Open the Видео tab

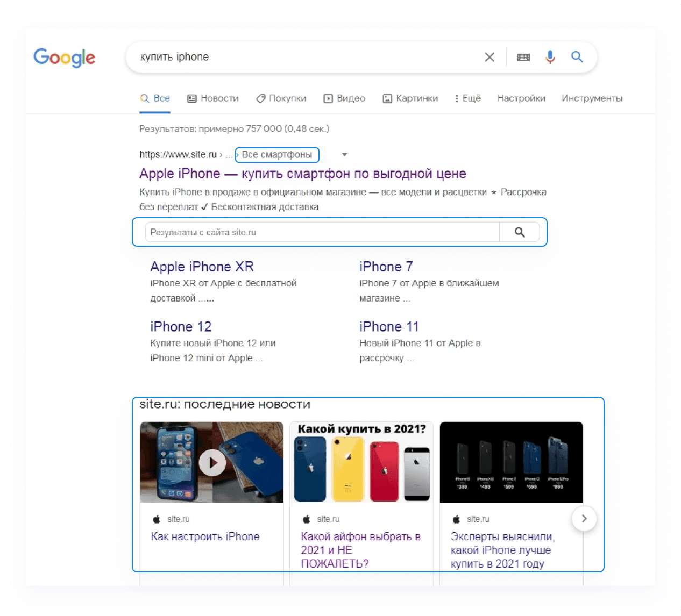point(344,98)
